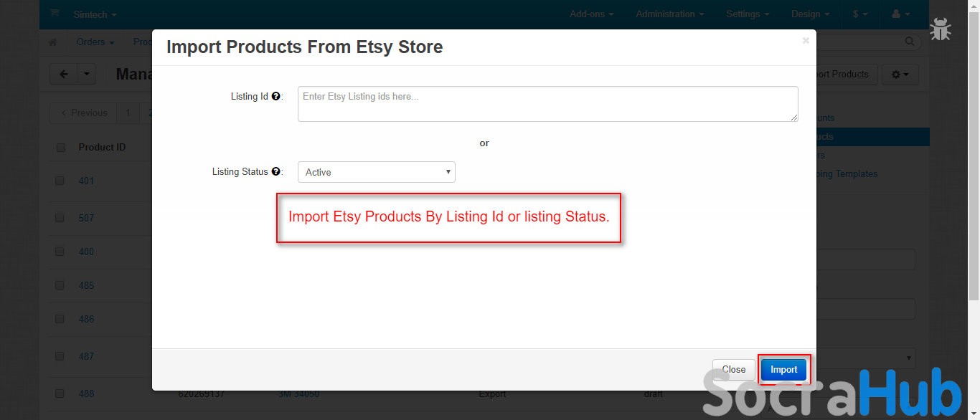
Task: Click the Listing Status help question icon
Action: coord(276,172)
